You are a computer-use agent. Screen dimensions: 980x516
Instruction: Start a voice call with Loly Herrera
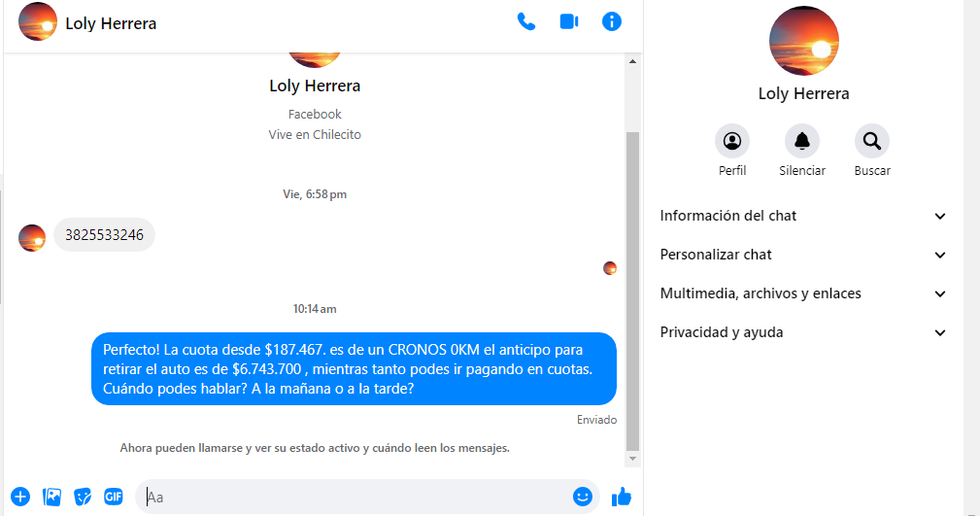click(526, 22)
